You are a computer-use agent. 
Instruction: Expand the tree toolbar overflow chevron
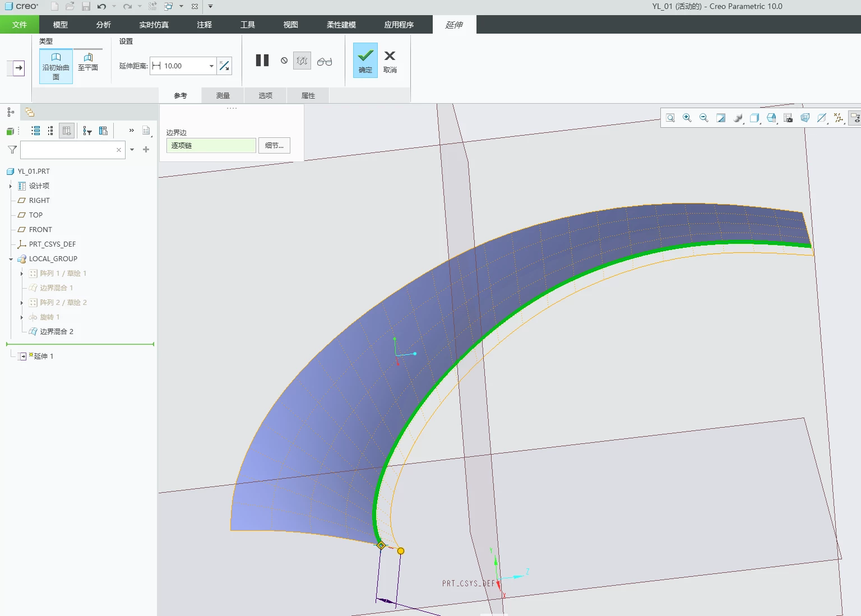132,130
